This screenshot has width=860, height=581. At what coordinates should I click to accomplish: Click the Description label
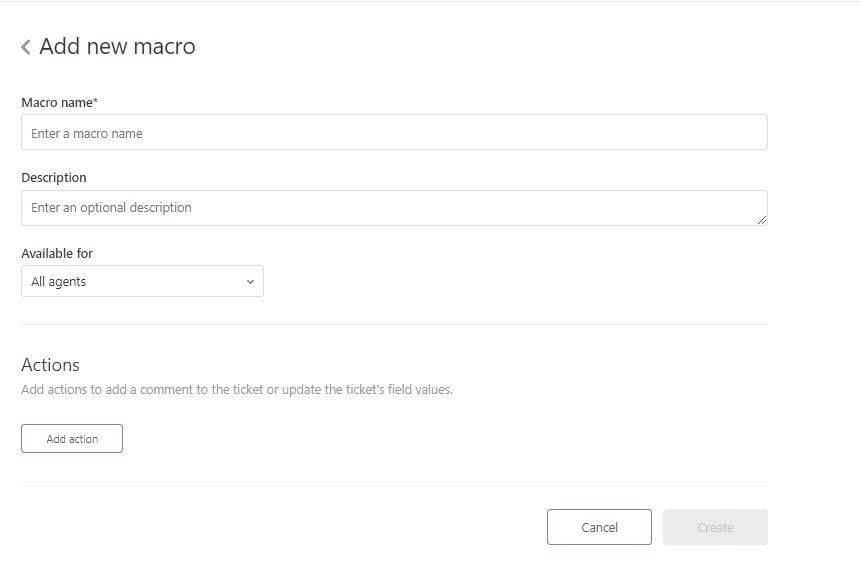[54, 178]
